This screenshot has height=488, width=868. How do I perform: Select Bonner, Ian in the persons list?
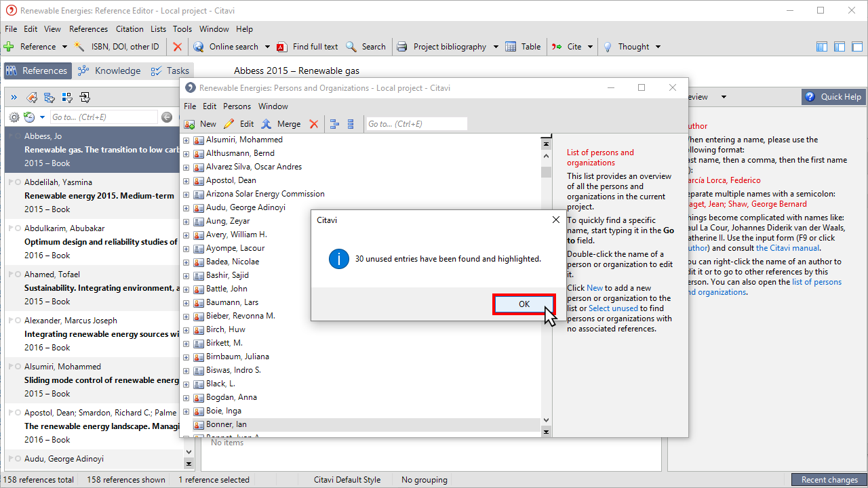[x=226, y=424]
